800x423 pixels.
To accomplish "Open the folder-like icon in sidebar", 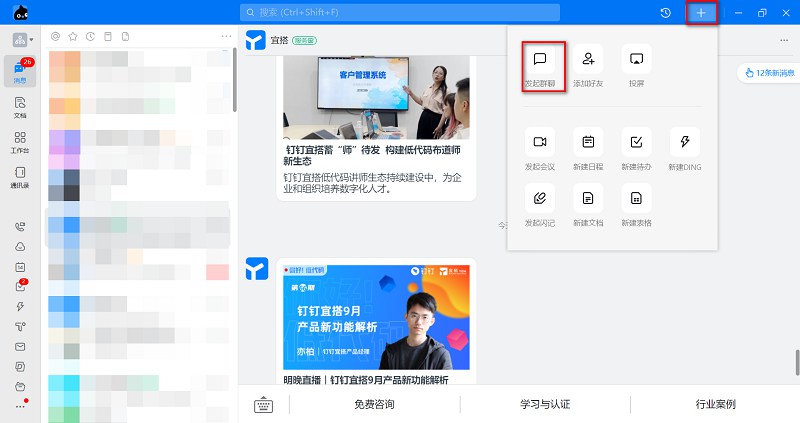I will coord(20,386).
